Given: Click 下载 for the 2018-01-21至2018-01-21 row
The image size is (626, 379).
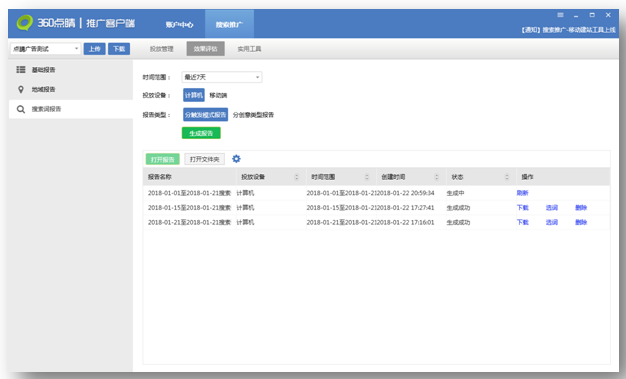Looking at the screenshot, I should click(x=522, y=222).
